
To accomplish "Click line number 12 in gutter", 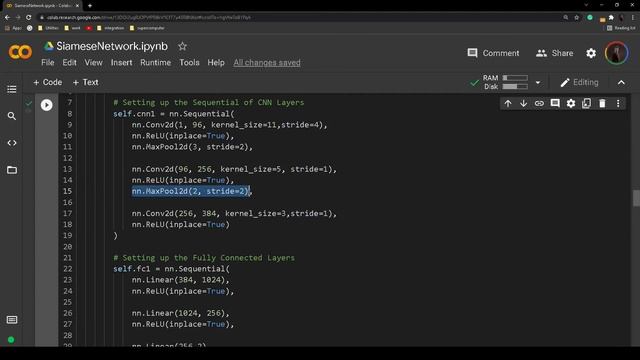I will click(x=67, y=158).
